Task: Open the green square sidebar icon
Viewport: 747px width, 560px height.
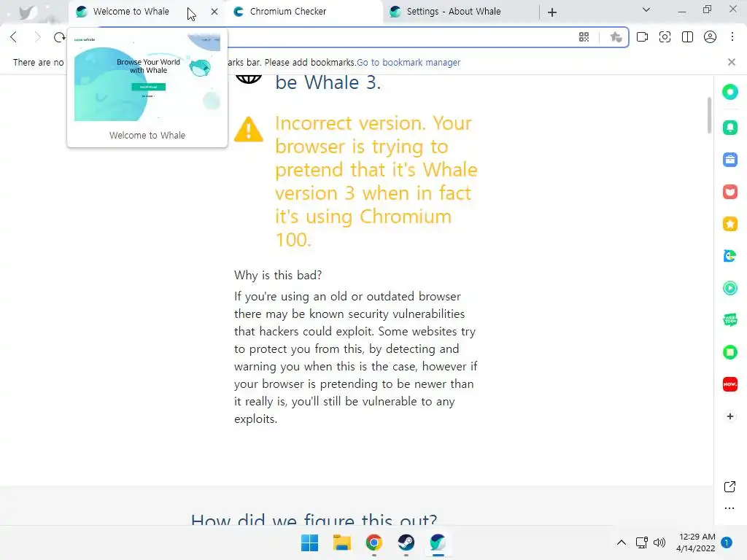Action: [x=729, y=352]
